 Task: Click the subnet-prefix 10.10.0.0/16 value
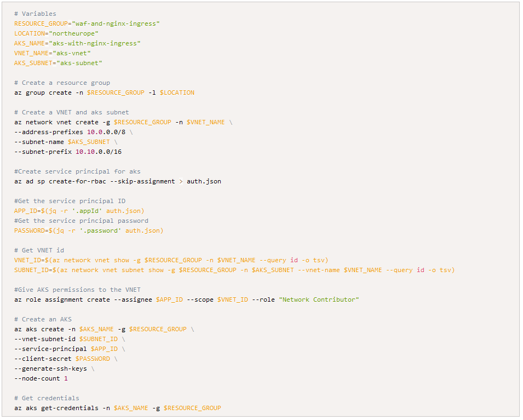(x=99, y=152)
